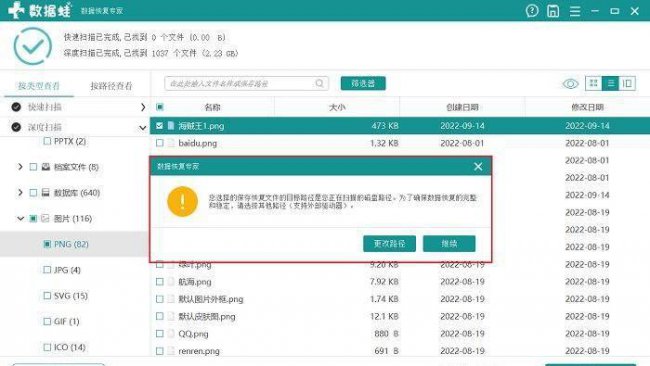The image size is (650, 366).
Task: Select the ICO (14) tree item
Action: (70, 347)
